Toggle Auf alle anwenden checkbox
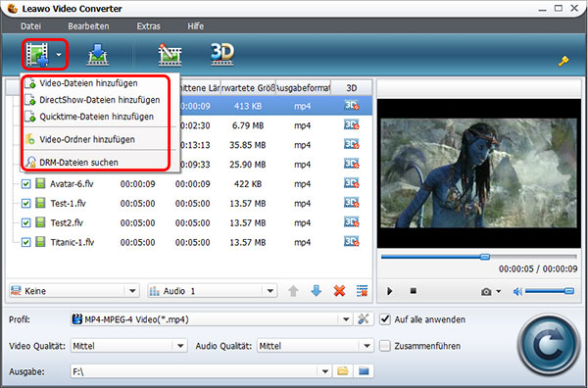This screenshot has width=588, height=388. tap(385, 319)
